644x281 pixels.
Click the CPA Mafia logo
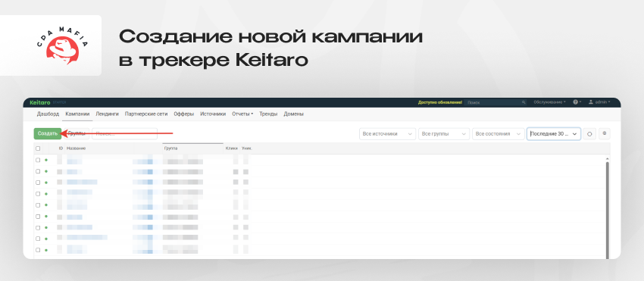click(62, 45)
